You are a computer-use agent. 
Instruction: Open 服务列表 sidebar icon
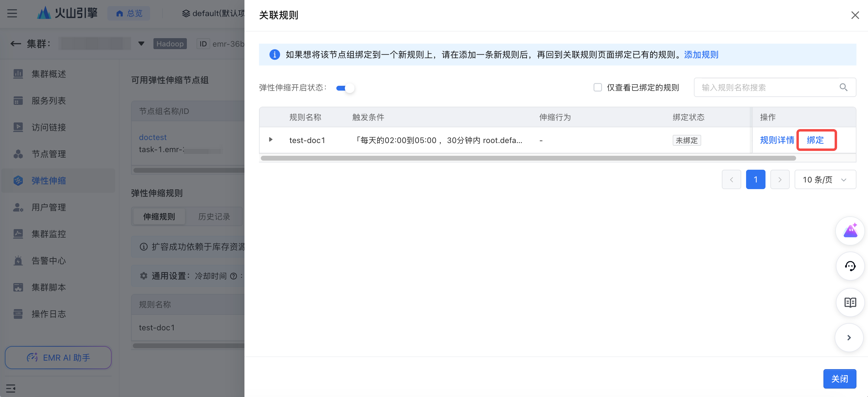pyautogui.click(x=18, y=100)
